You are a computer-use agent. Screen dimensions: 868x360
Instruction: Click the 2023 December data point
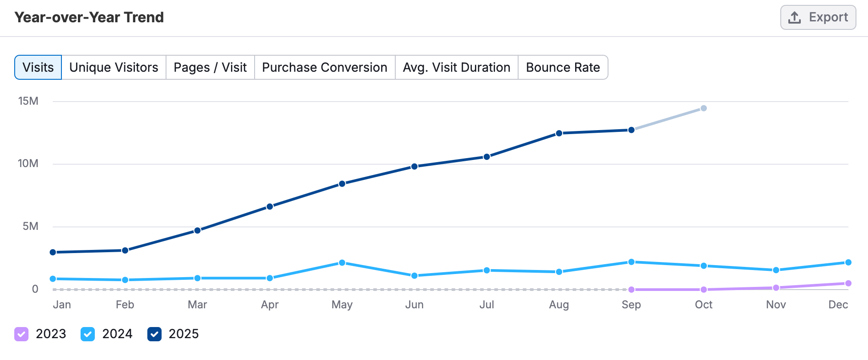click(848, 283)
